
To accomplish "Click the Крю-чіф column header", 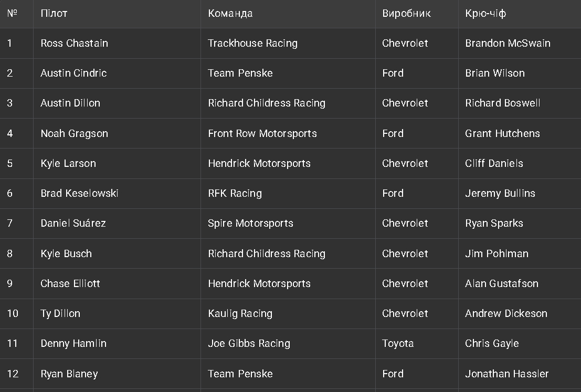I will point(485,14).
